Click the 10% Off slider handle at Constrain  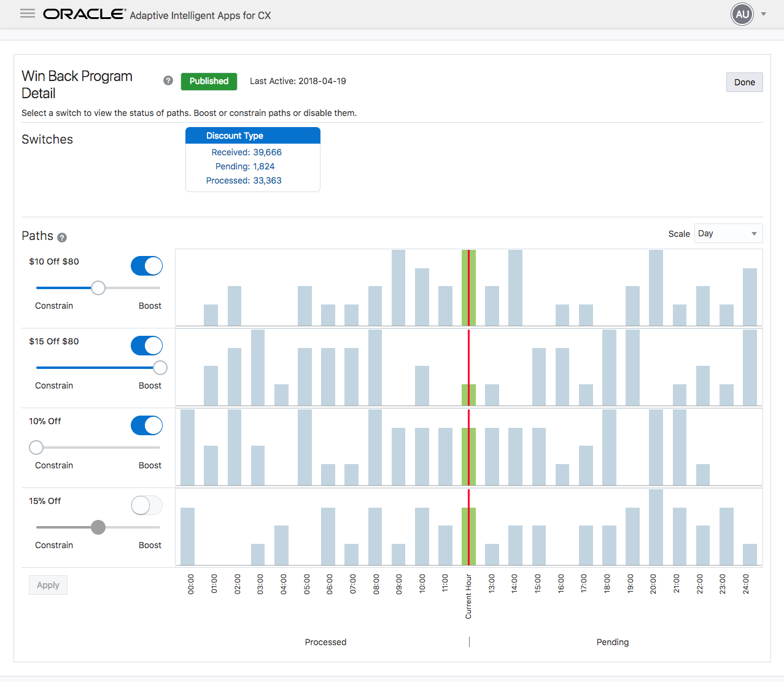36,448
